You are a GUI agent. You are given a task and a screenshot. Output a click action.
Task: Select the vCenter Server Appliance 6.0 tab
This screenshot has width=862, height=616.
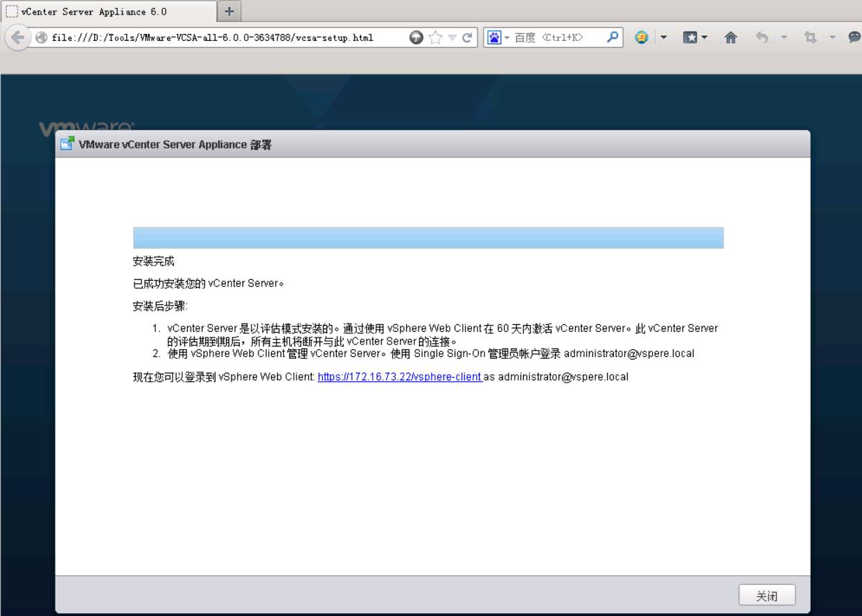pos(109,12)
